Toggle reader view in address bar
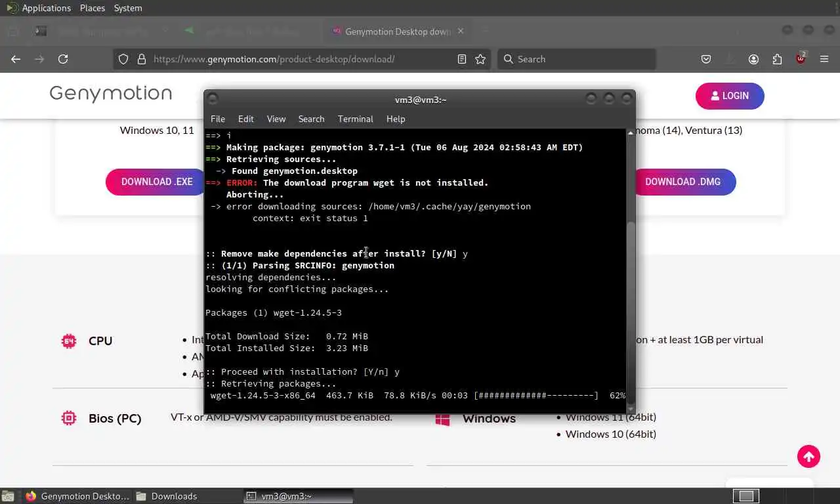The width and height of the screenshot is (840, 504). tap(462, 59)
